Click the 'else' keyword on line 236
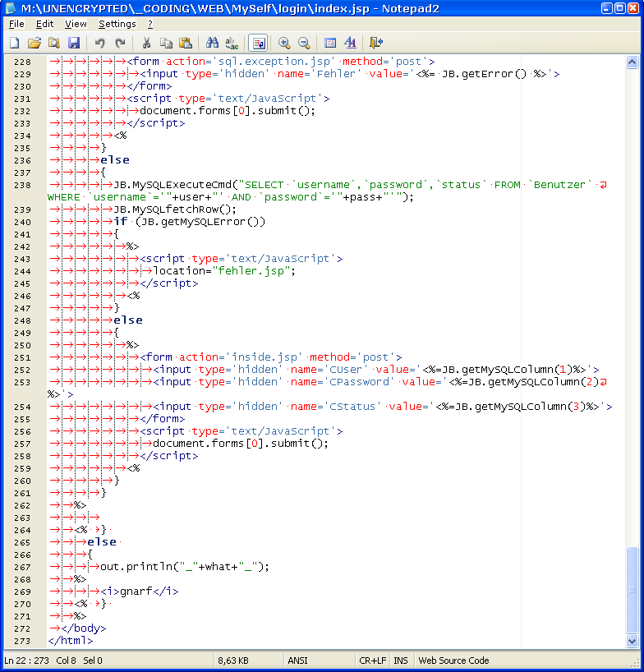 point(115,160)
